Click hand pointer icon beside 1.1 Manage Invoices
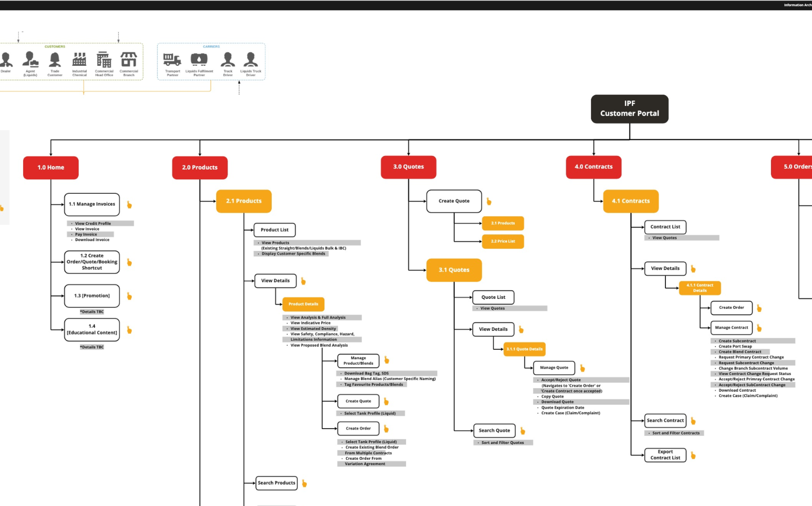 click(x=129, y=204)
